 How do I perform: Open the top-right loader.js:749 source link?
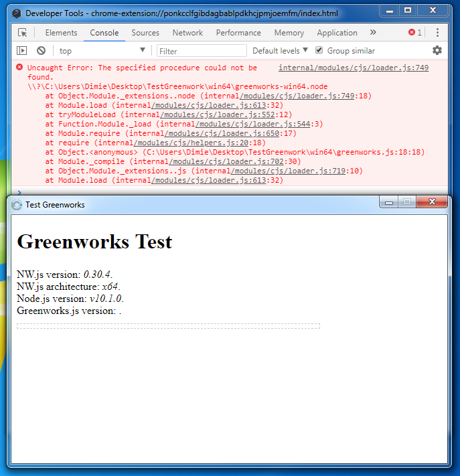point(354,68)
